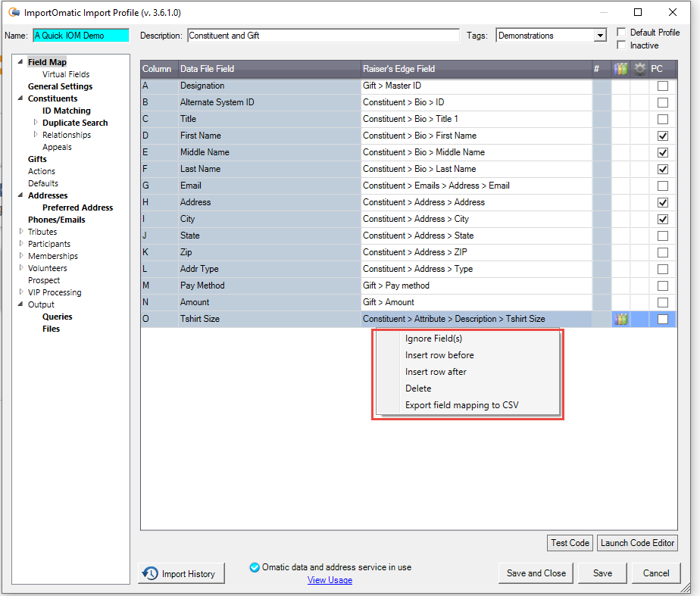The height and width of the screenshot is (596, 700).
Task: Expand the Duplicate Search node
Action: (x=34, y=123)
